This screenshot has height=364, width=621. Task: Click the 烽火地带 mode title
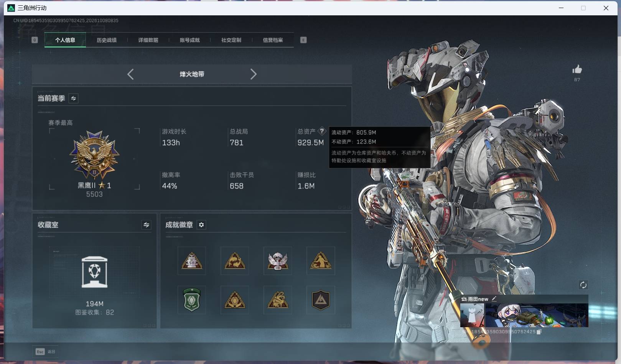(192, 74)
